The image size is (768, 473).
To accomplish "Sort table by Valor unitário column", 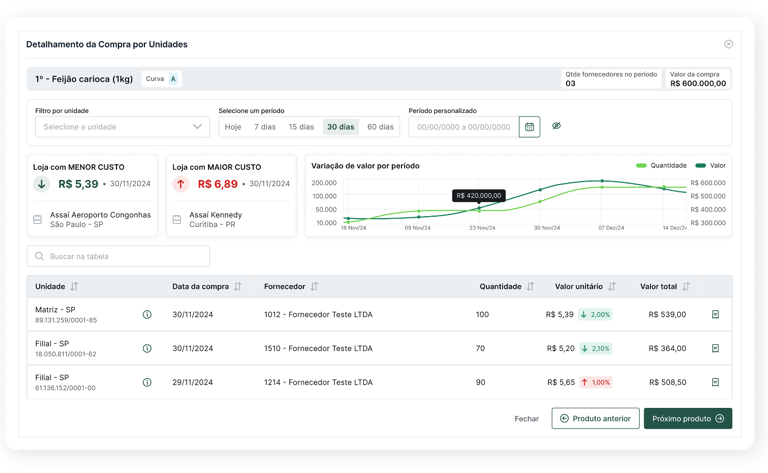I will click(x=612, y=286).
